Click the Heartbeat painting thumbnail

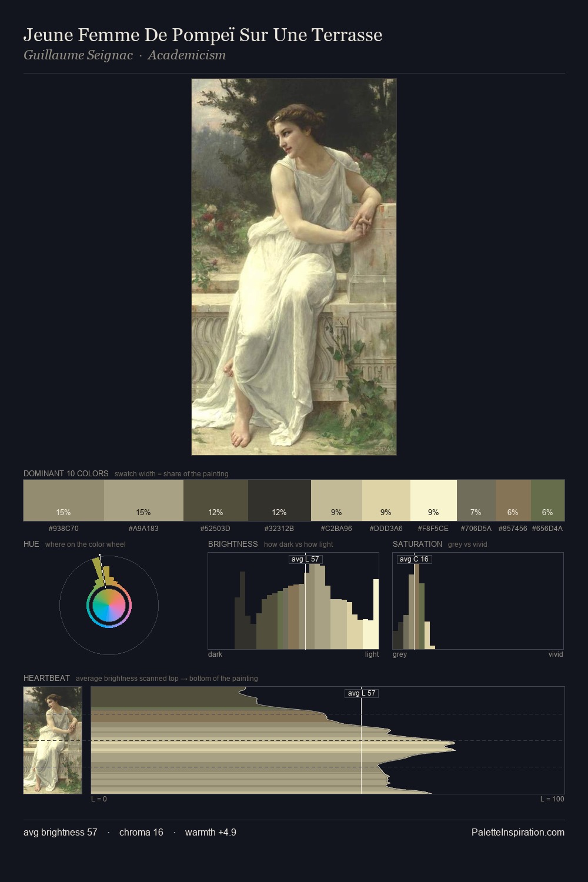point(53,740)
